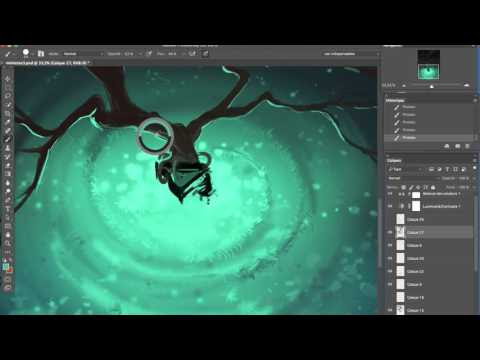Select the Crop tool
The height and width of the screenshot is (360, 480).
[x=8, y=113]
